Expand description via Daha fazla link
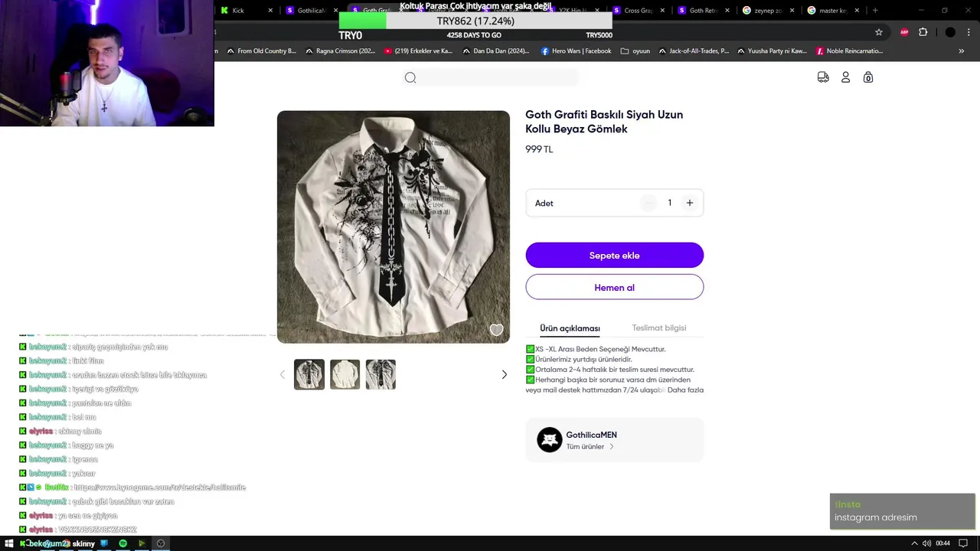Screen dimensions: 980x551 685,390
